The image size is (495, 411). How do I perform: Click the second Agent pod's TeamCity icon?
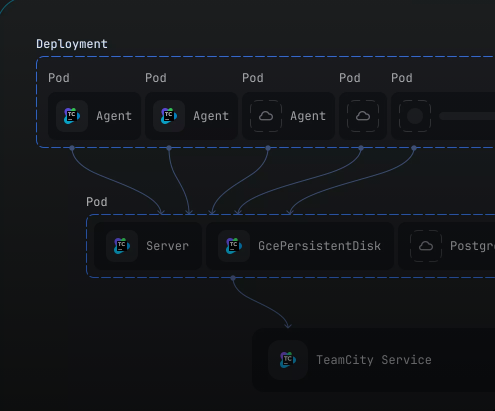[169, 116]
